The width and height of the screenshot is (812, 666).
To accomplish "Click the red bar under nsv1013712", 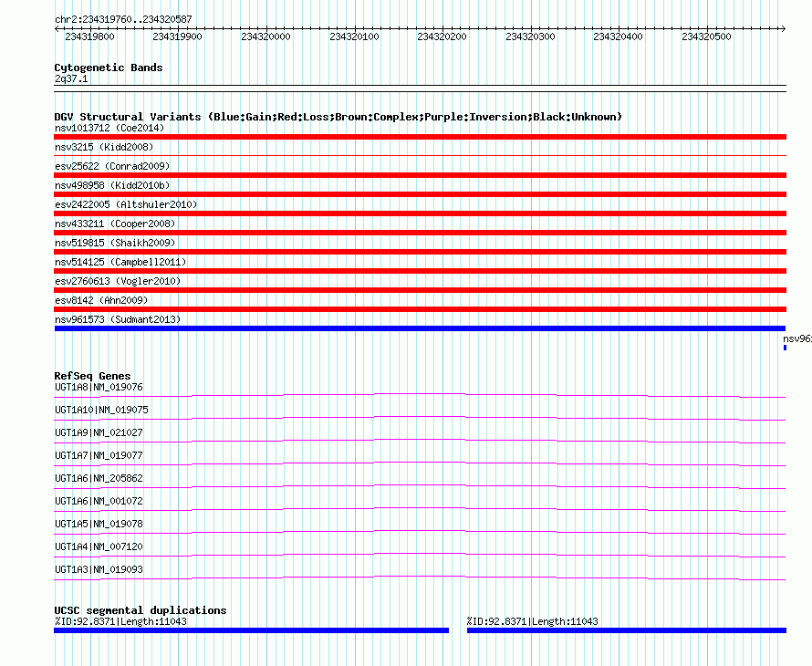I will coord(420,137).
